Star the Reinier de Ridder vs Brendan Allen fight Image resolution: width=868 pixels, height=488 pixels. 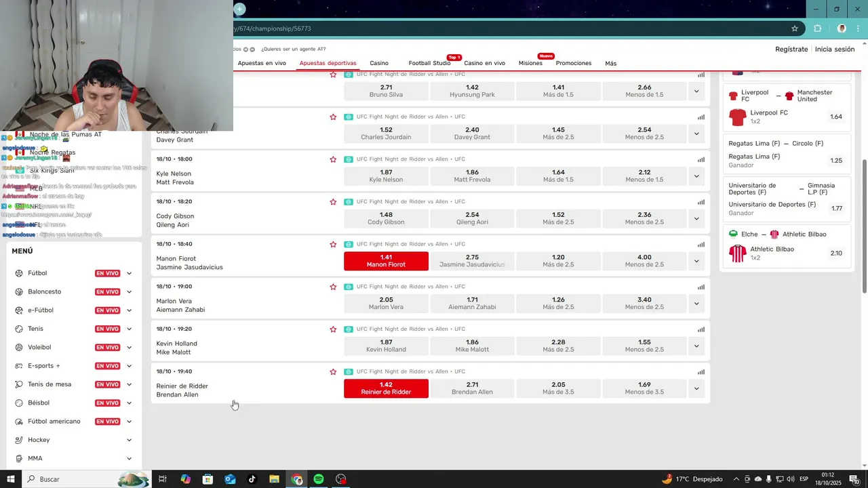pos(333,371)
